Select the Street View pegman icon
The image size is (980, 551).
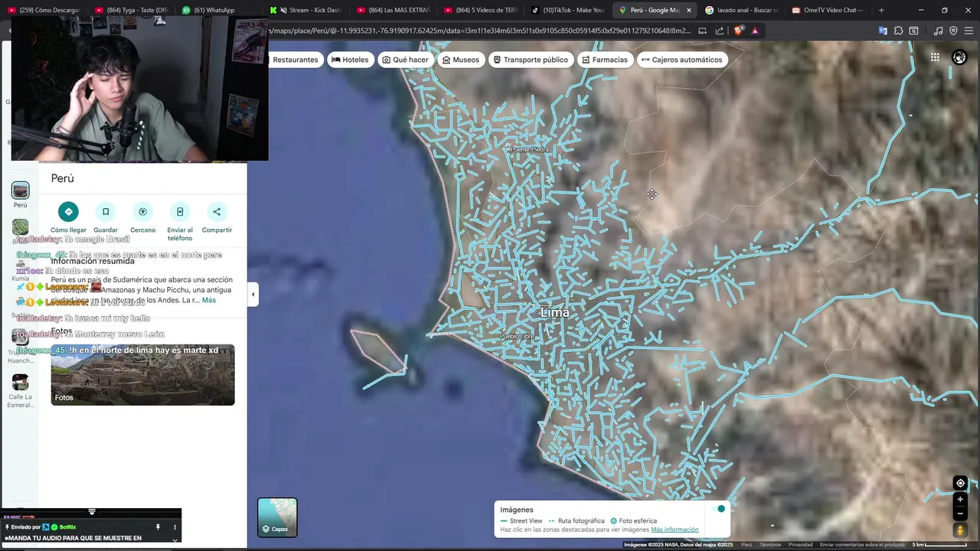tap(960, 530)
